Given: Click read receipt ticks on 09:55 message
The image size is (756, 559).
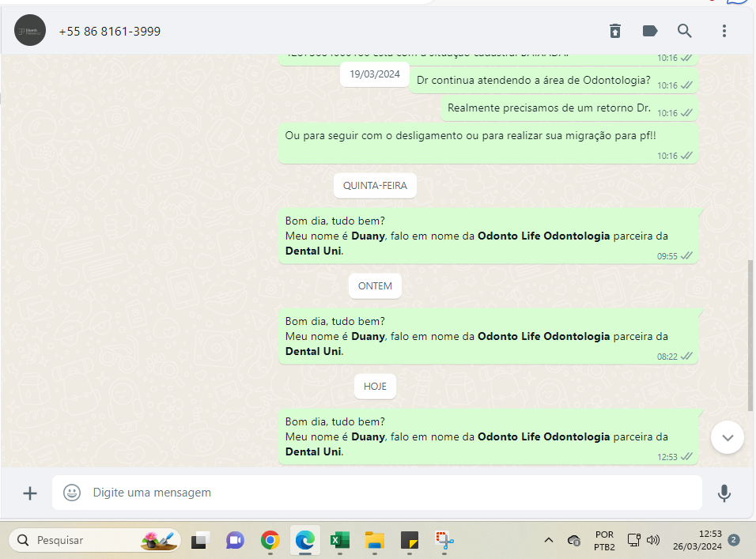Looking at the screenshot, I should pos(686,256).
